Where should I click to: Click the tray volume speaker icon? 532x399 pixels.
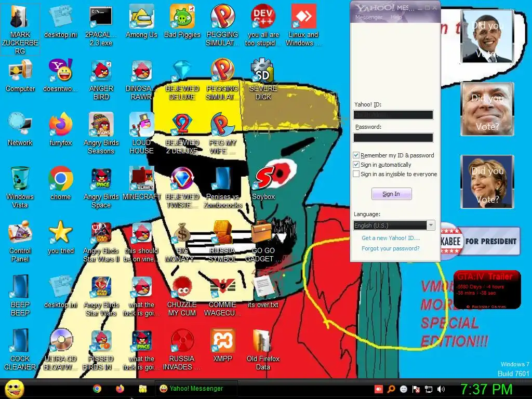pyautogui.click(x=441, y=389)
